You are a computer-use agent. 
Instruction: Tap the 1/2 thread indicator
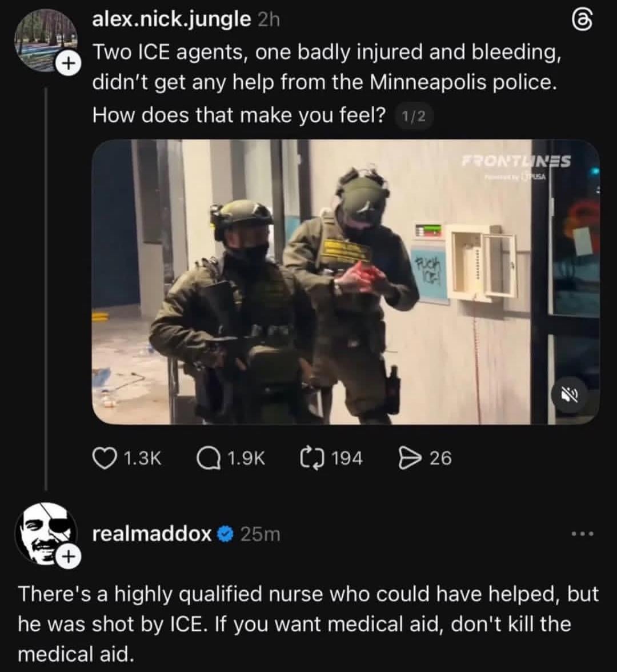click(x=413, y=116)
